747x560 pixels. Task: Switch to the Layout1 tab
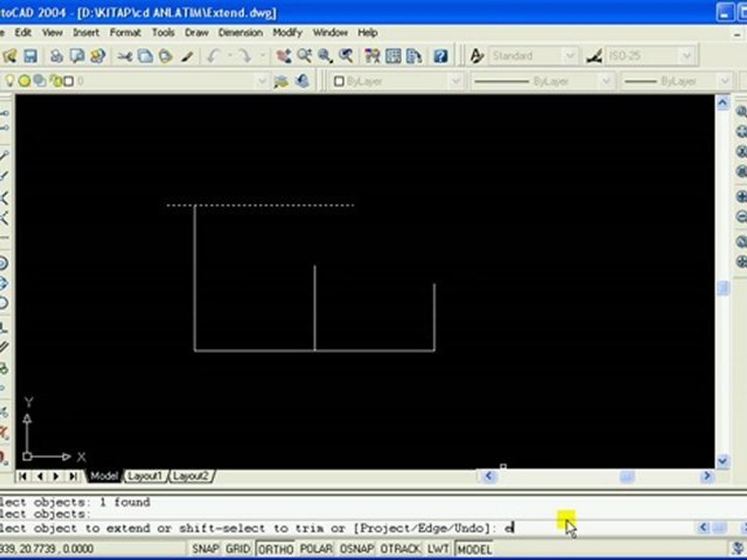pos(145,475)
